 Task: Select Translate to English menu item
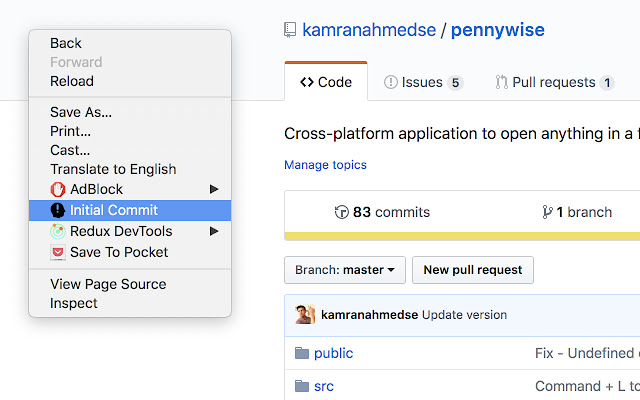pyautogui.click(x=113, y=169)
